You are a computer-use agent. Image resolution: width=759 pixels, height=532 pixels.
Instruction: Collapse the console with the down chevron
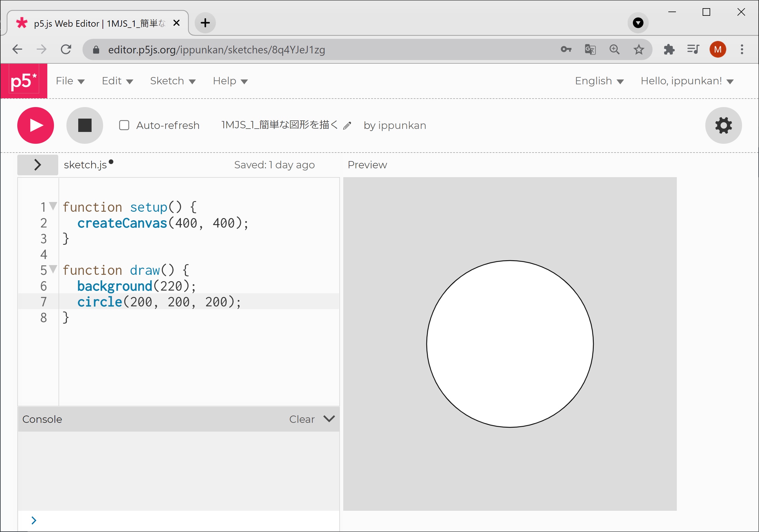[x=329, y=419]
